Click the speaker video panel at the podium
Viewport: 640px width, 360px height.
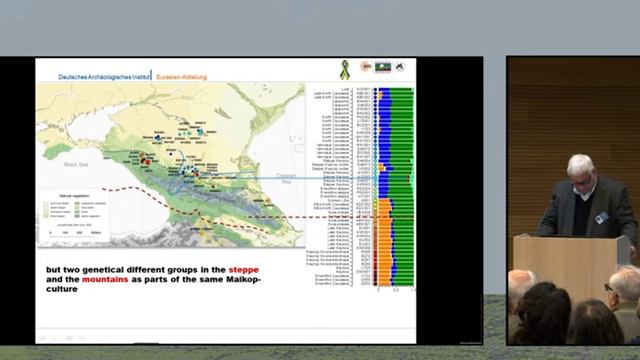(573, 200)
